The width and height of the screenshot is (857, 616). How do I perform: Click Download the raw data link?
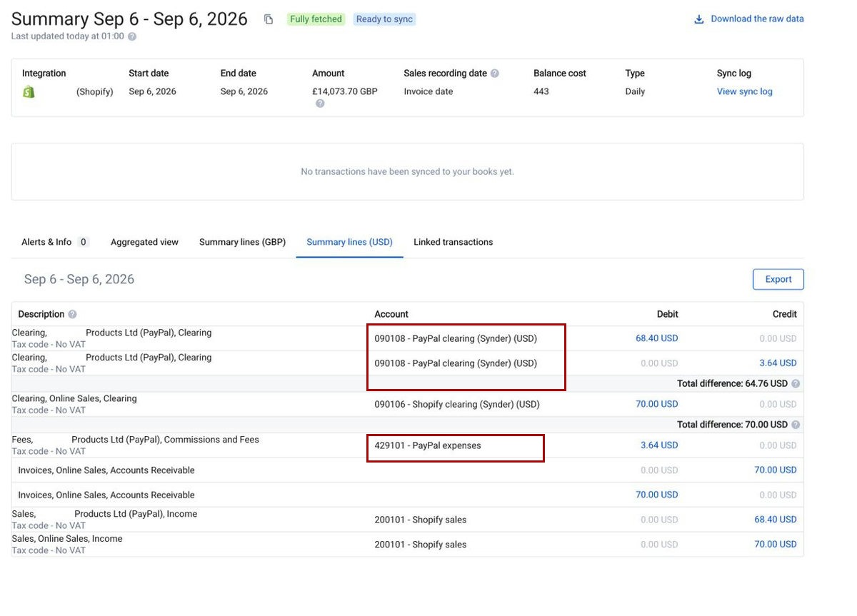click(757, 19)
